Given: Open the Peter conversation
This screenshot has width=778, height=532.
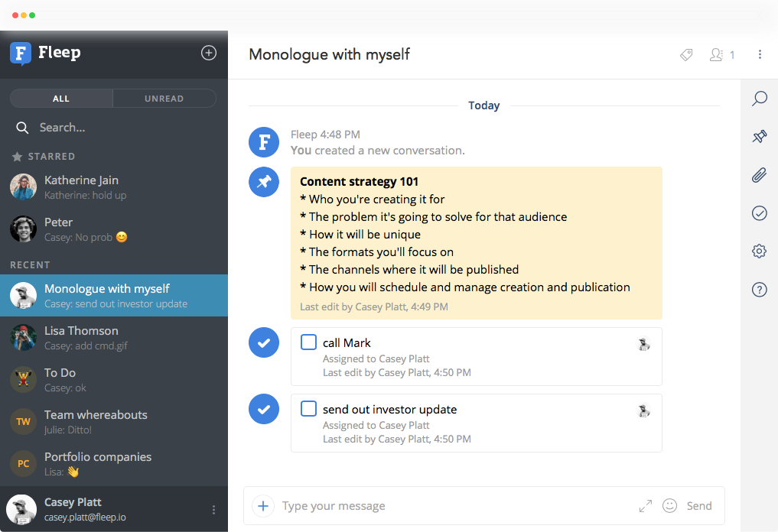Looking at the screenshot, I should coord(114,229).
